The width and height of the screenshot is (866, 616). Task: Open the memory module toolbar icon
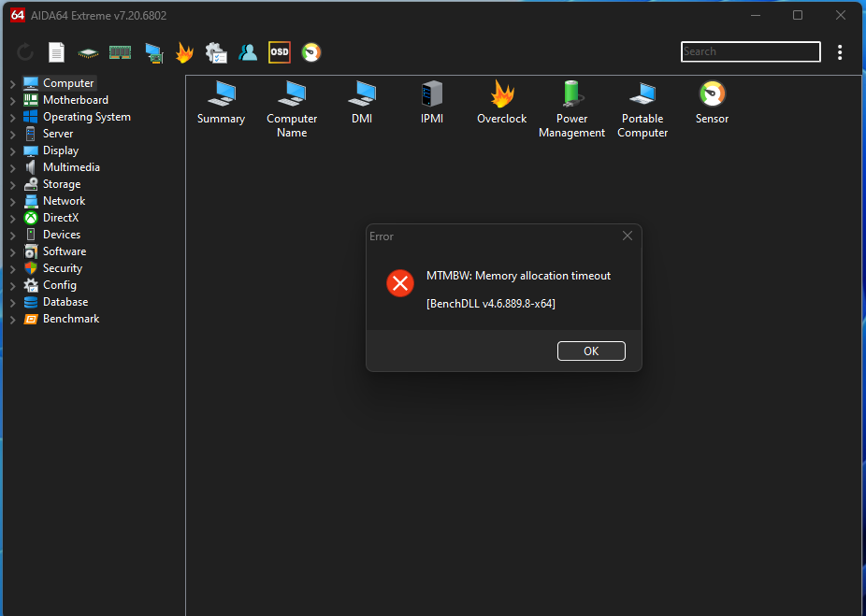(120, 52)
